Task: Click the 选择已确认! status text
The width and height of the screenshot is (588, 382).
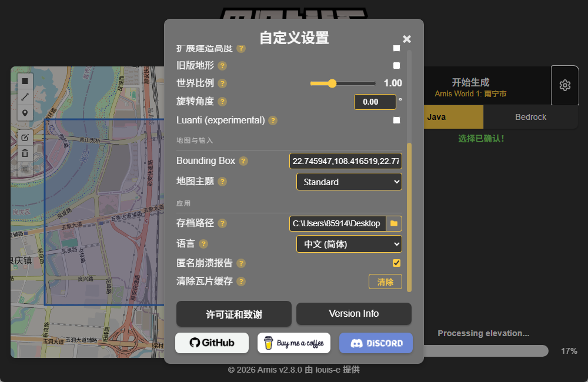Action: click(481, 139)
